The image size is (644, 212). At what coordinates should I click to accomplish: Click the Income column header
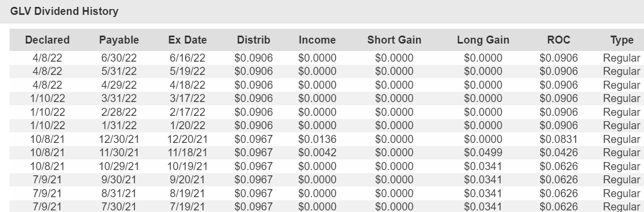point(317,40)
